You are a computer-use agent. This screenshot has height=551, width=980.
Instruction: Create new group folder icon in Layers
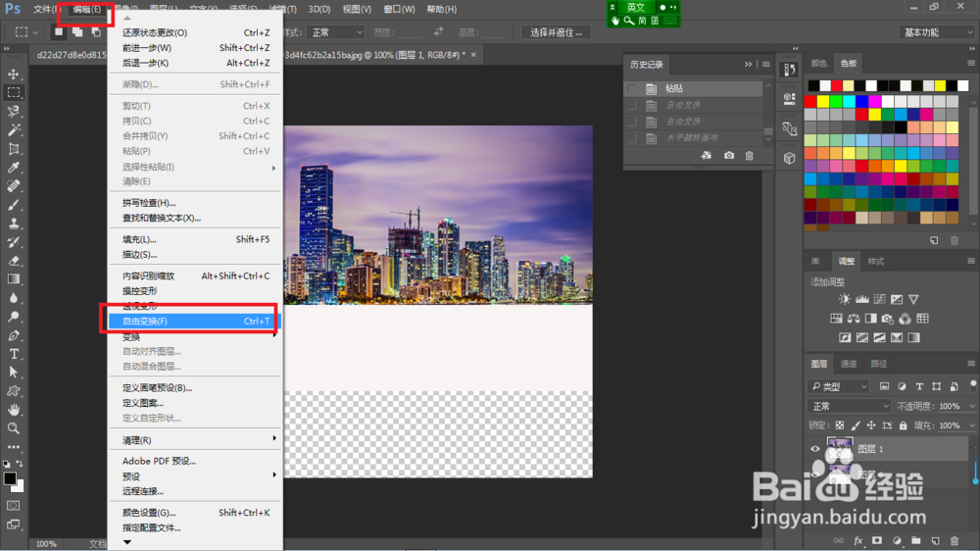coord(915,540)
